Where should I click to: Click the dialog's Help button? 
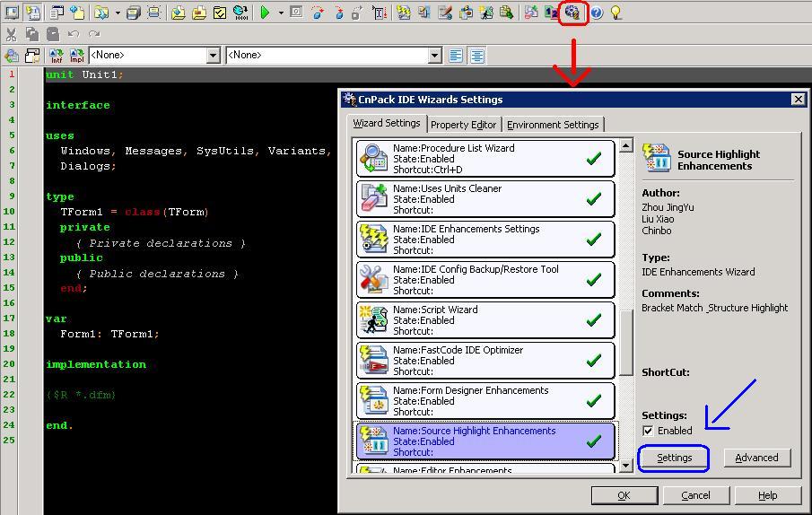(767, 495)
